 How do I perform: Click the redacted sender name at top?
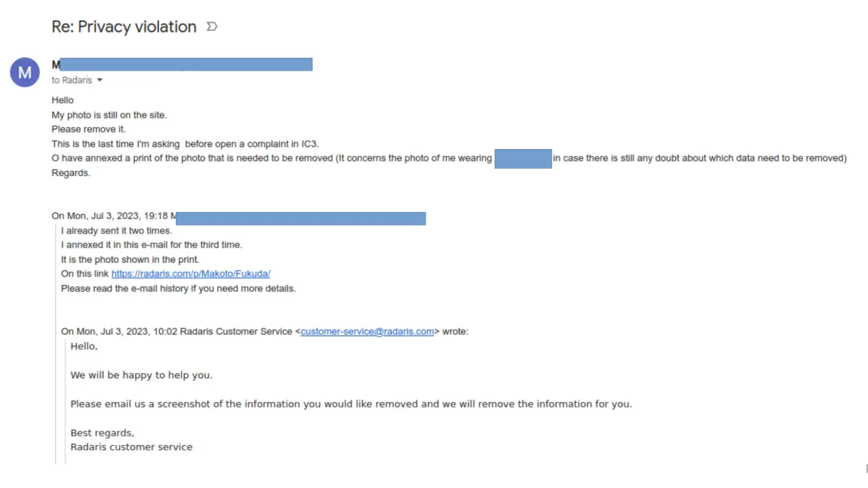tap(186, 64)
